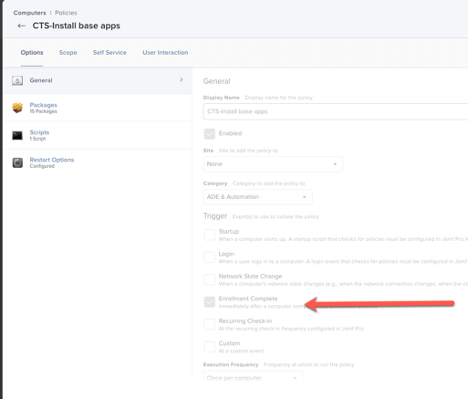The width and height of the screenshot is (468, 399).
Task: Toggle the Enabled checkbox
Action: point(209,134)
